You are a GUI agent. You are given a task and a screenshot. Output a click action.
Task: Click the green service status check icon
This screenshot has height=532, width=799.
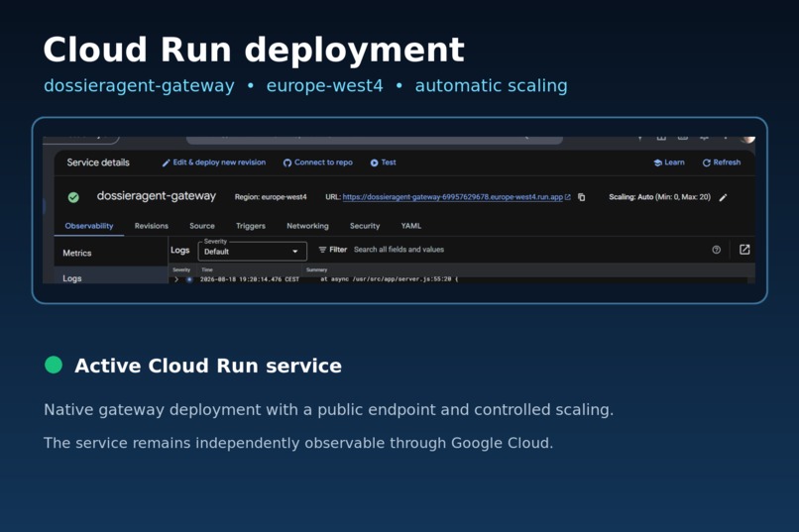[73, 197]
